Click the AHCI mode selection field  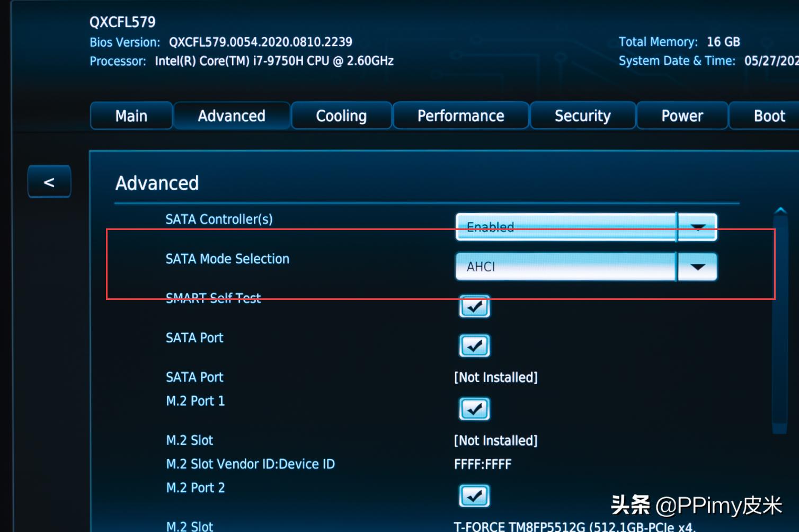(x=565, y=267)
